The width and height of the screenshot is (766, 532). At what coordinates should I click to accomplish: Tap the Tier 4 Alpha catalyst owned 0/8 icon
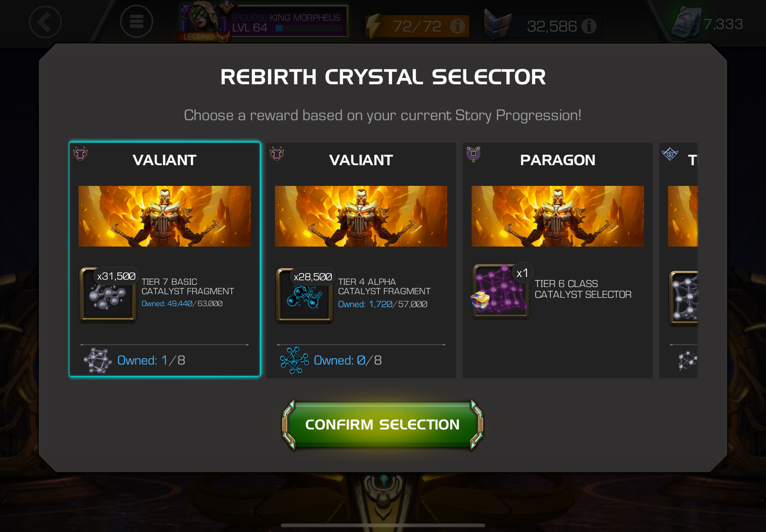294,360
